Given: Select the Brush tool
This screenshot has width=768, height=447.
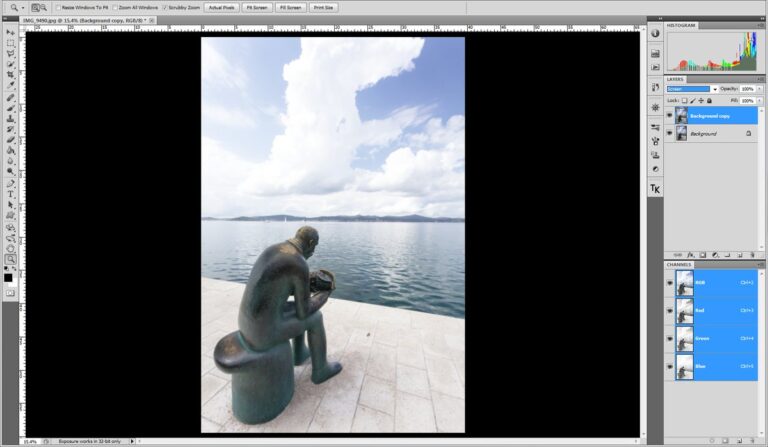Looking at the screenshot, I should 10,108.
